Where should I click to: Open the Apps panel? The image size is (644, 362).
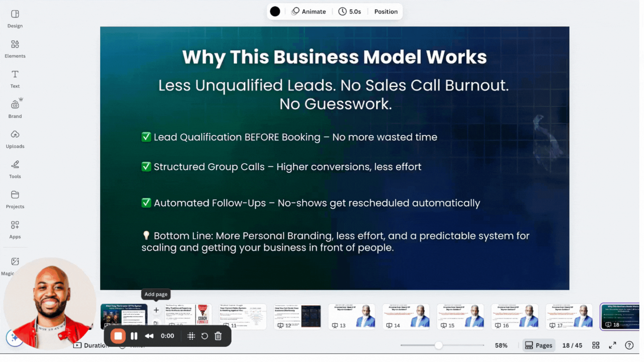15,230
